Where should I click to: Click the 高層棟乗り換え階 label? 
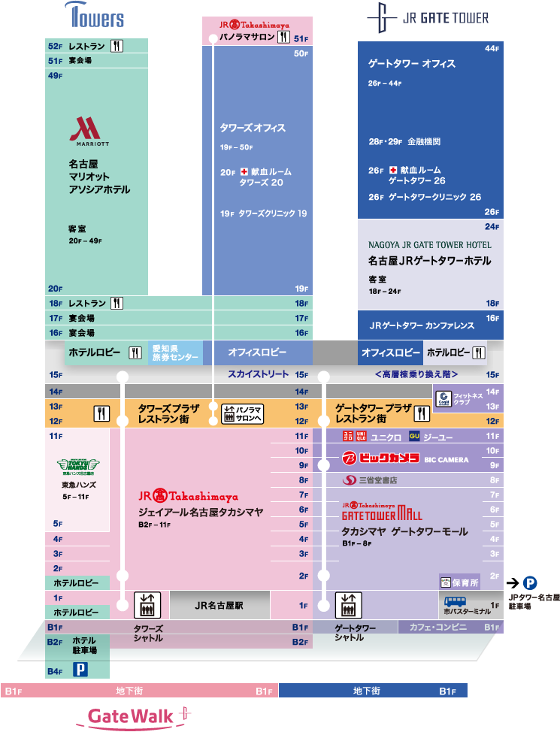tap(416, 374)
